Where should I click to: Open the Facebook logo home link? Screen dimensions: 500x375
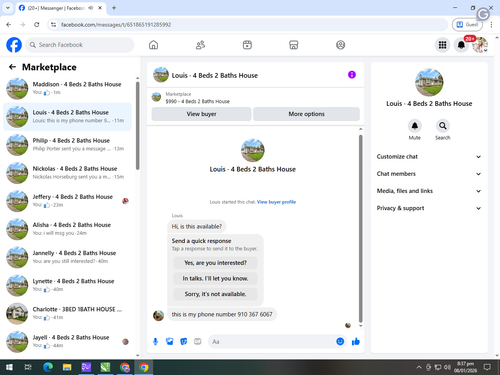pos(14,45)
